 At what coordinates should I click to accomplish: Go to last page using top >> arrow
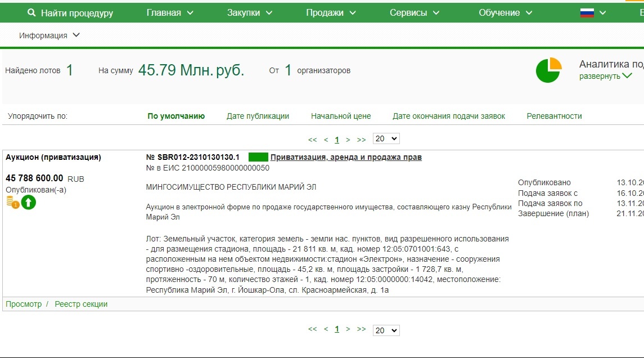coord(361,140)
